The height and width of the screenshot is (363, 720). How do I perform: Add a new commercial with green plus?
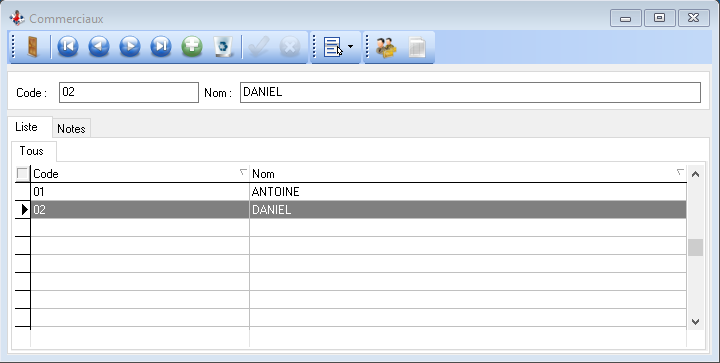coord(192,46)
